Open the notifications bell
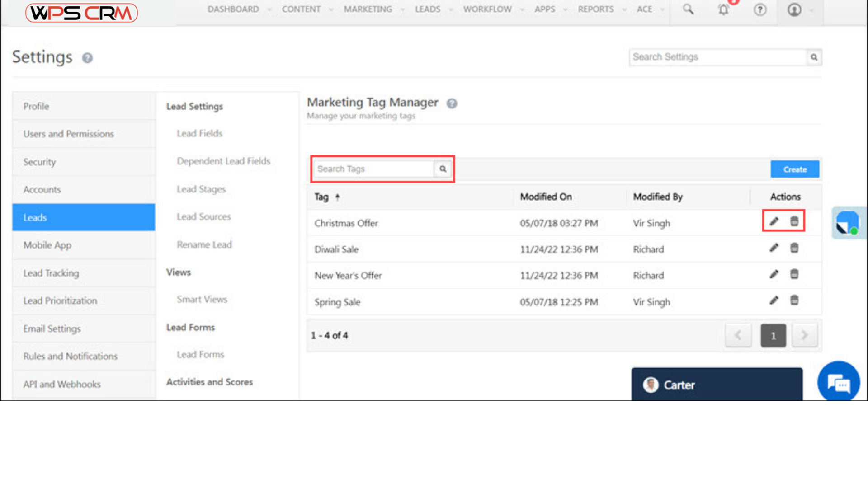 click(x=723, y=9)
